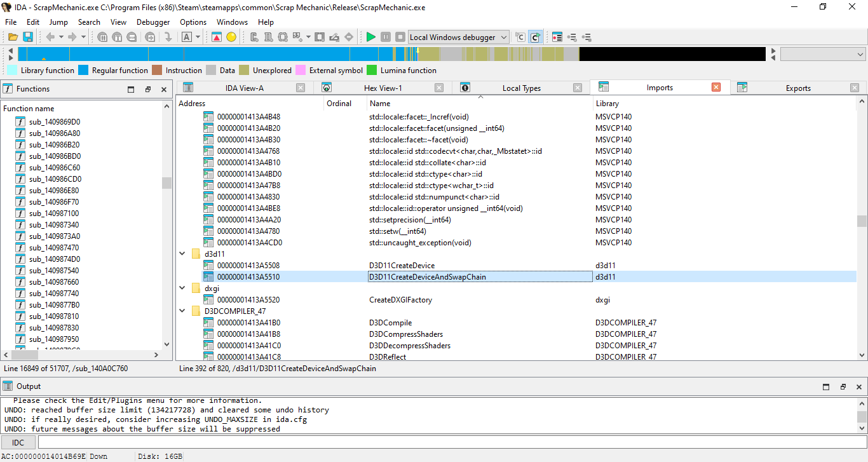Select the D3DCompile import entry
Image resolution: width=868 pixels, height=462 pixels.
[x=390, y=323]
